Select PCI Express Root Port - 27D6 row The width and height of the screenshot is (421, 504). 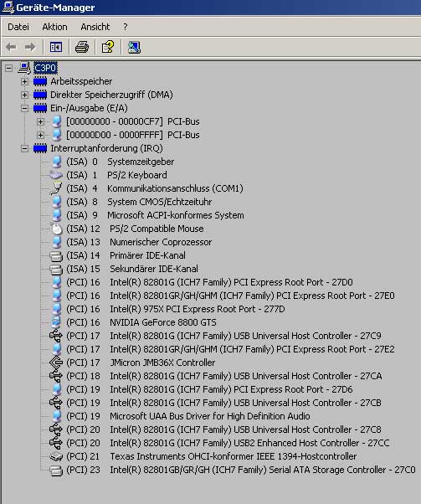[209, 389]
